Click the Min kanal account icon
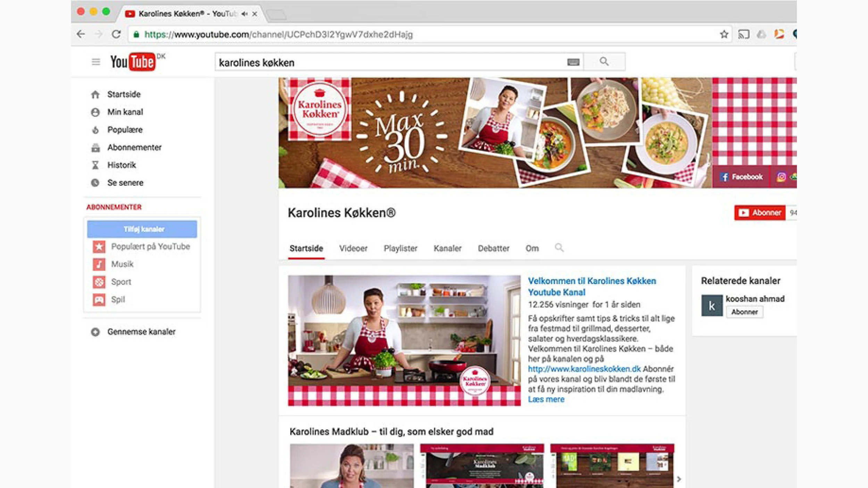 click(95, 112)
